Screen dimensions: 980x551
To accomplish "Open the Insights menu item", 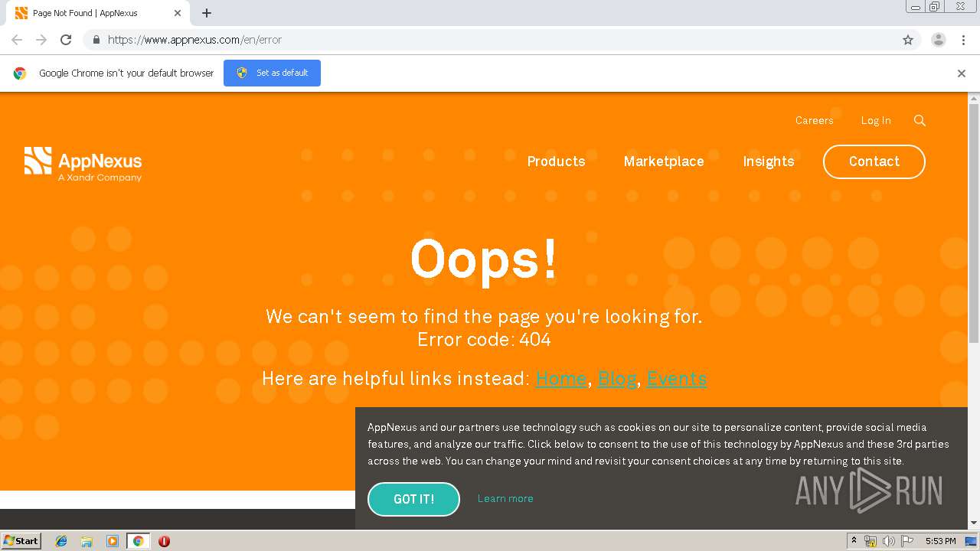I will pos(769,161).
